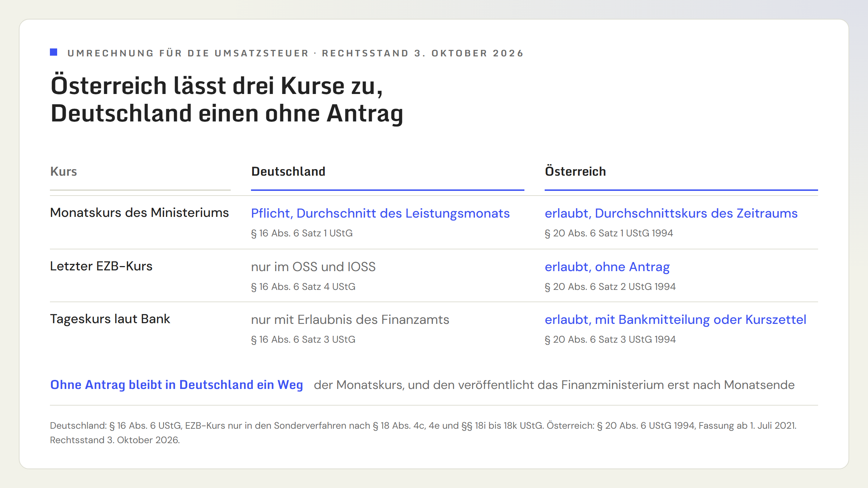
Task: Click row label "Monatskurs des Ministeriums"
Action: tap(139, 213)
